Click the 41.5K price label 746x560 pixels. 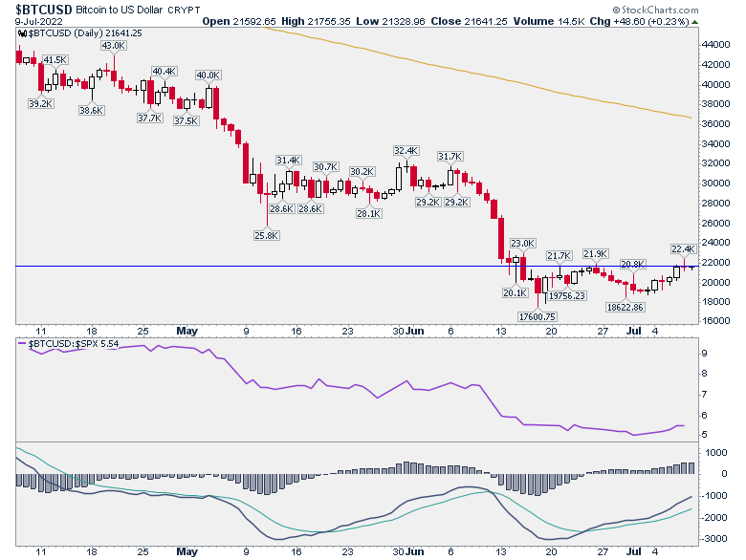pos(55,60)
